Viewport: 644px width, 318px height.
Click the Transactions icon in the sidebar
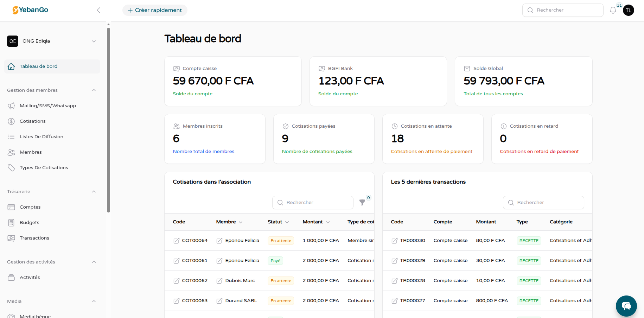coord(12,238)
